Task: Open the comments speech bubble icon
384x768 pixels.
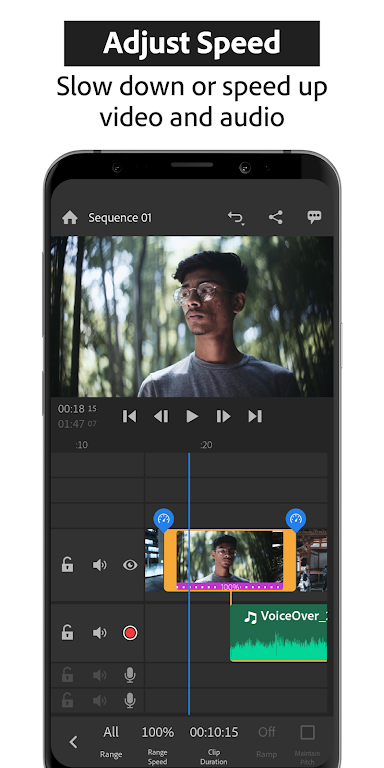Action: 314,217
